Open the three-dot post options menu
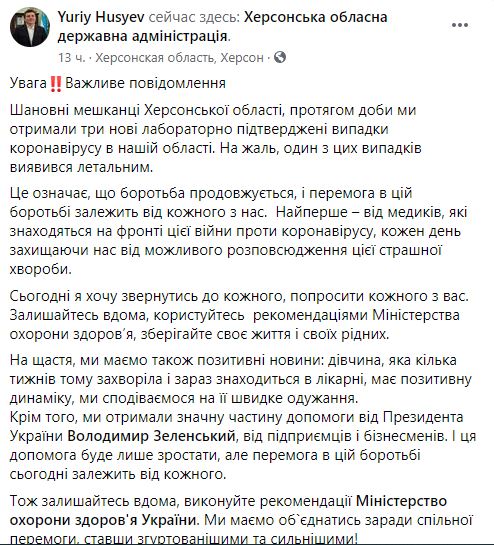 pyautogui.click(x=460, y=25)
